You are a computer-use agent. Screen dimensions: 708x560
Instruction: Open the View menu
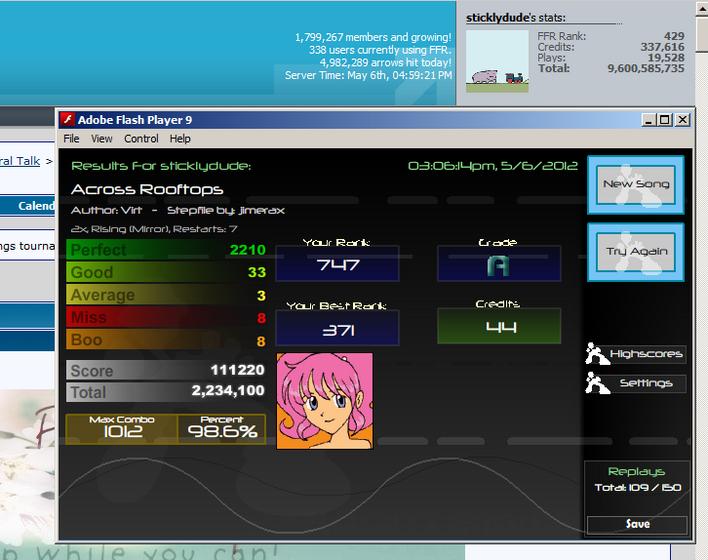pos(102,139)
